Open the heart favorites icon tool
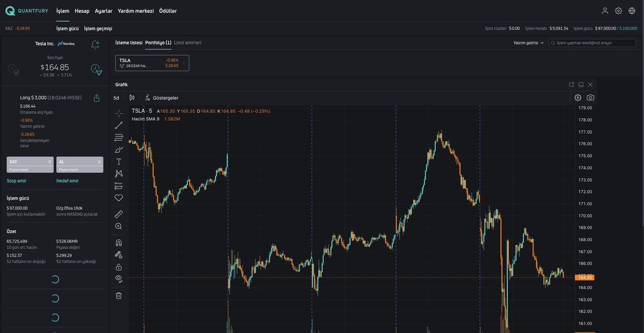 (119, 198)
